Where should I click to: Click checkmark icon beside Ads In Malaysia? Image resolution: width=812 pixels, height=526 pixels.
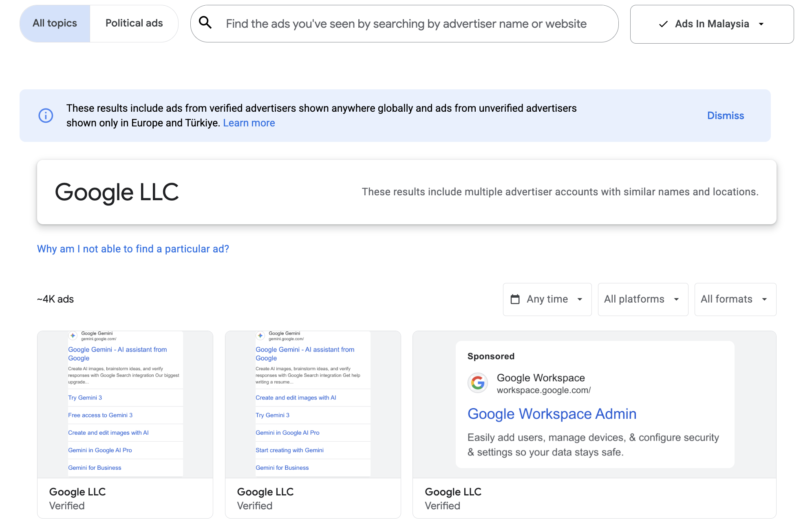click(663, 24)
